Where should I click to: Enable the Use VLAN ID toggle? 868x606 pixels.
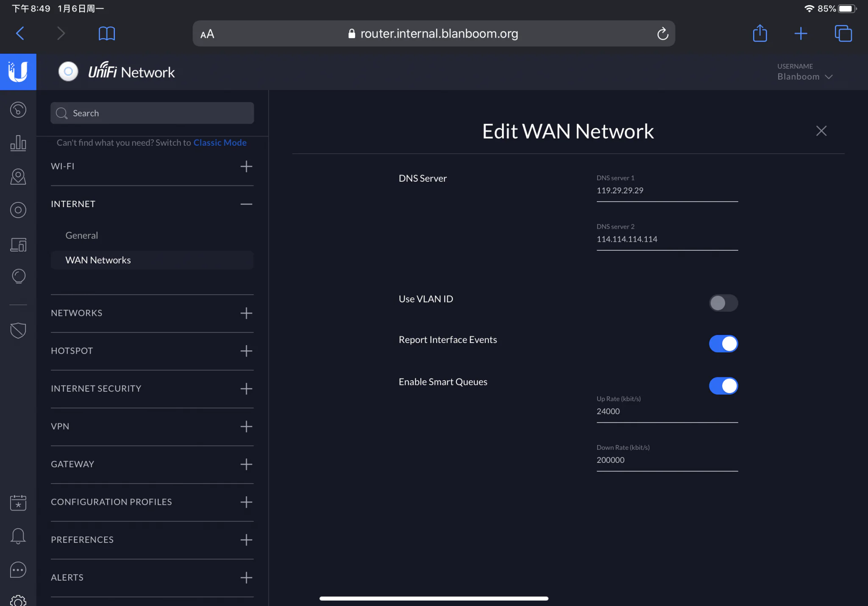(723, 303)
